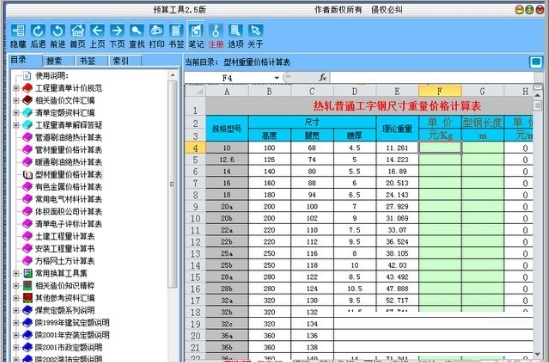Click spreadsheet scrollbar up arrow
The width and height of the screenshot is (549, 362).
pos(537,95)
